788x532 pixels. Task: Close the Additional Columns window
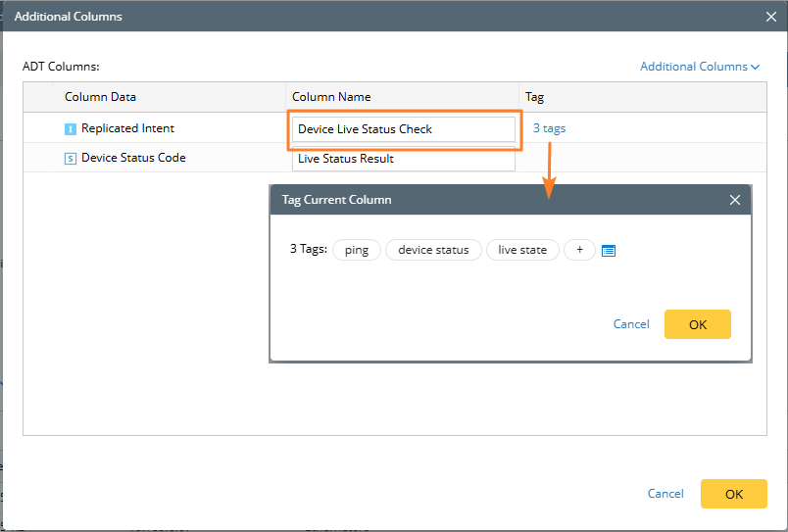click(x=770, y=16)
